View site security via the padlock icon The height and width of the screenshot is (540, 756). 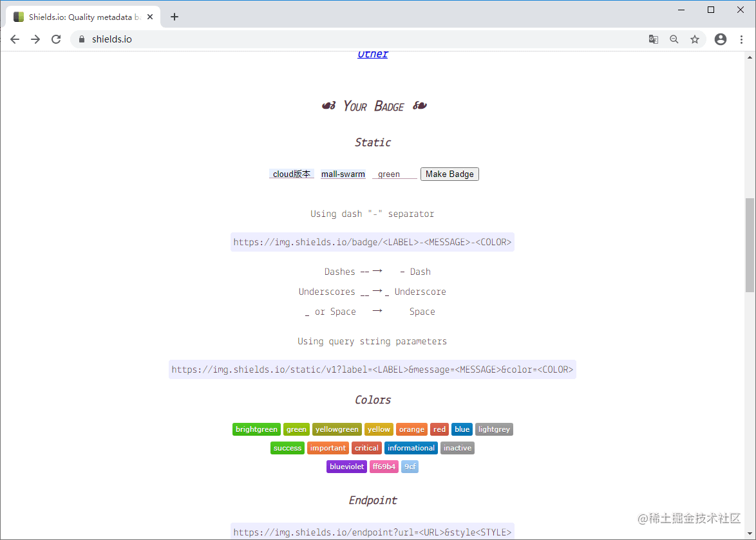click(82, 39)
